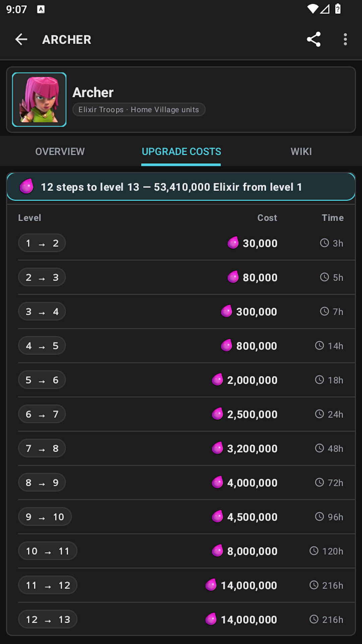Image resolution: width=362 pixels, height=644 pixels.
Task: Select the level 1 → 2 chip
Action: 42,243
